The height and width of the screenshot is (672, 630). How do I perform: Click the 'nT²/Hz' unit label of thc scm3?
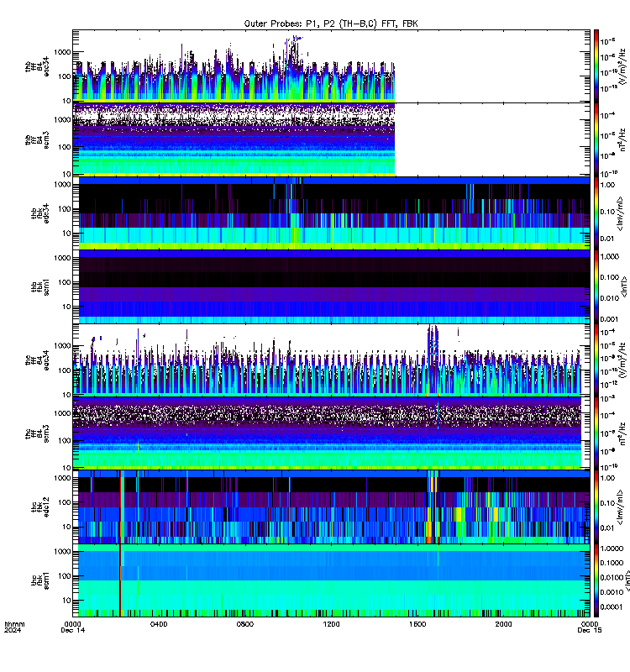(622, 433)
